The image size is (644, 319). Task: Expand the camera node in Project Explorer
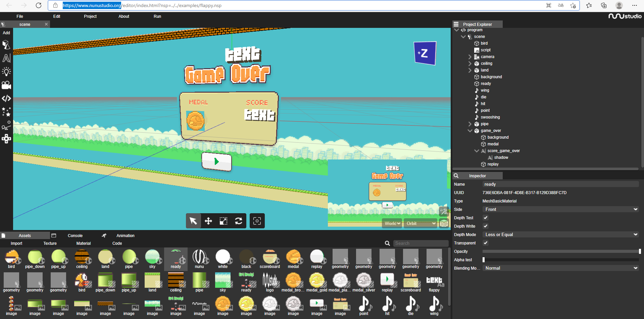click(470, 57)
